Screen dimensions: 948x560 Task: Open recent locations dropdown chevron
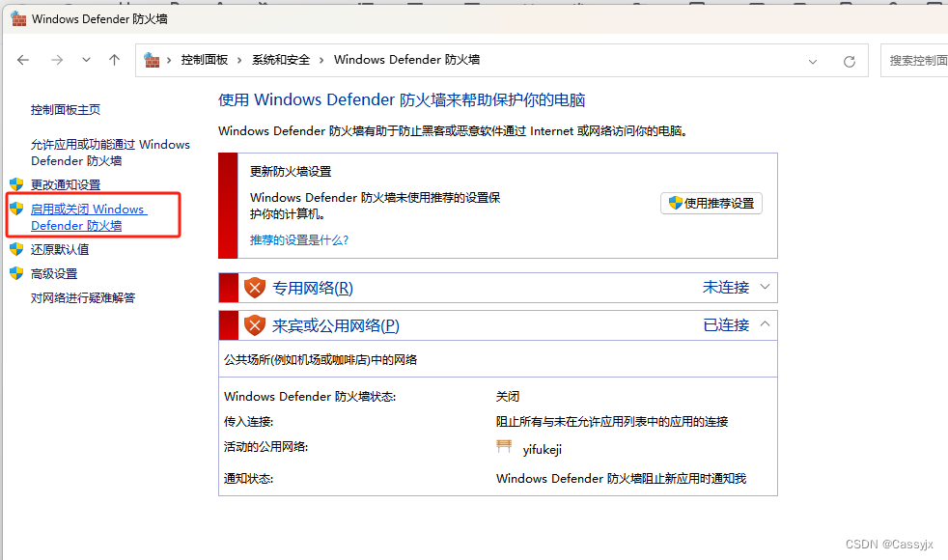tap(87, 60)
